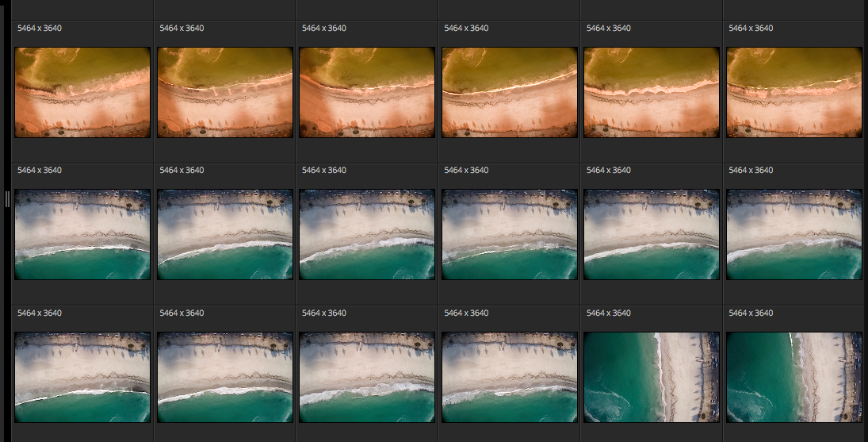Select last teal beach thumbnail in middle row
This screenshot has height=442, width=868.
[793, 234]
